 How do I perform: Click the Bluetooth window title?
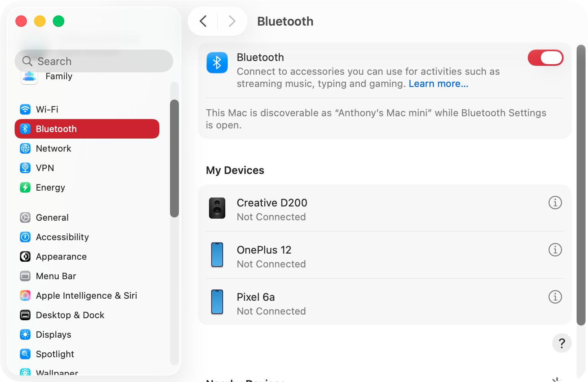[x=285, y=21]
